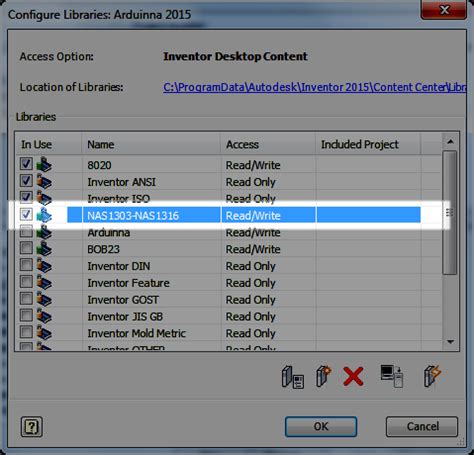
Task: Click the library icon beside Inventor Mold Metric
Action: (44, 333)
